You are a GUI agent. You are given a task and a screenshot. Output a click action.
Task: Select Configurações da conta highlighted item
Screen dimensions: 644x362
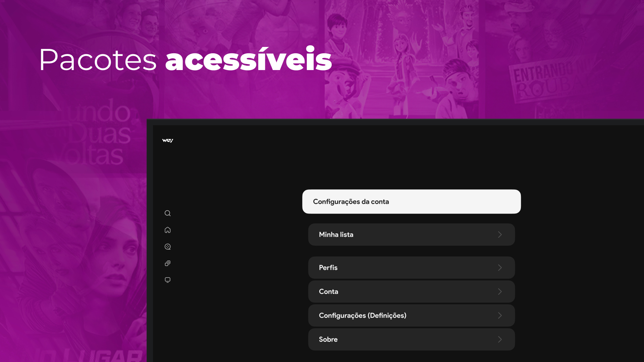tap(411, 201)
